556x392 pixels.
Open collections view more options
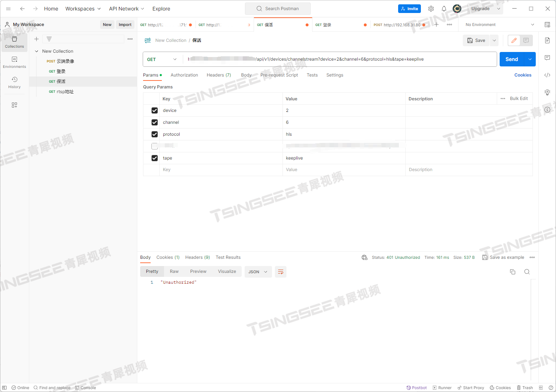(x=130, y=39)
